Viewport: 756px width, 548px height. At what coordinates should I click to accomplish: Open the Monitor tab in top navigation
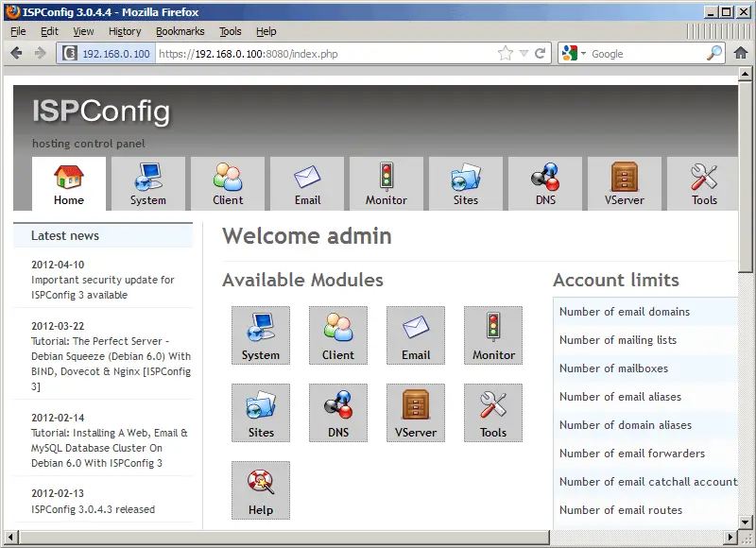coord(387,183)
